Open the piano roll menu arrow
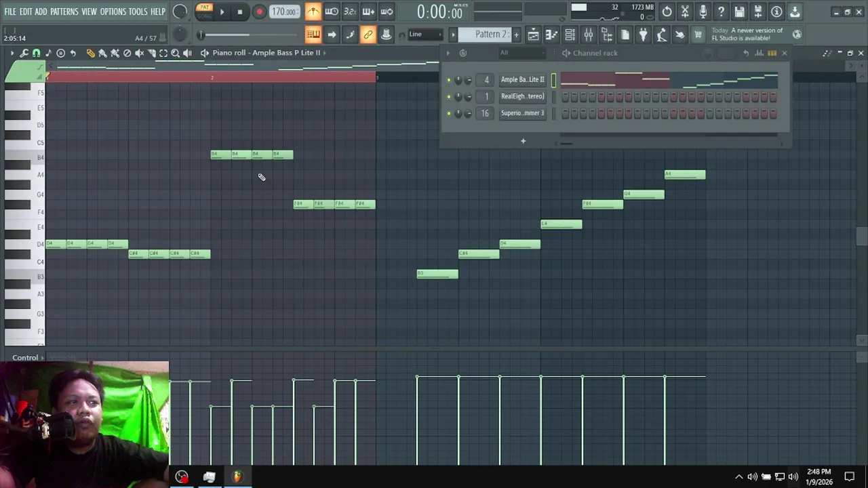This screenshot has width=868, height=488. [x=12, y=53]
